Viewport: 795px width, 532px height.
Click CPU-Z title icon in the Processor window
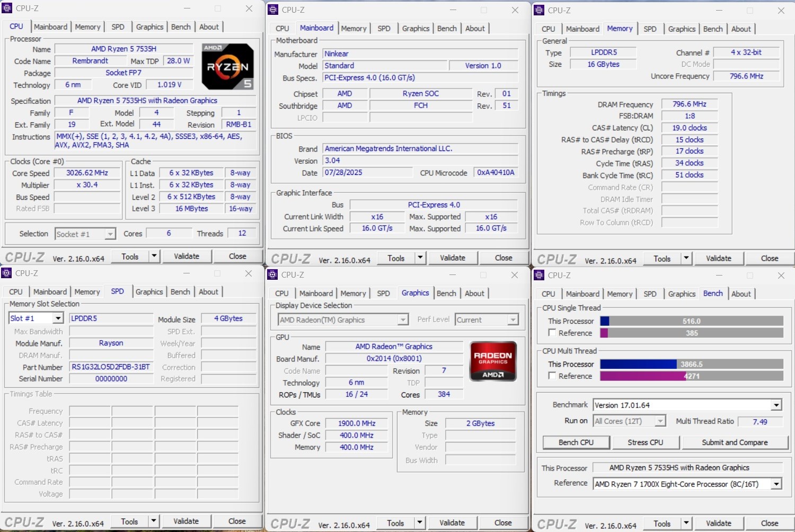tap(7, 8)
